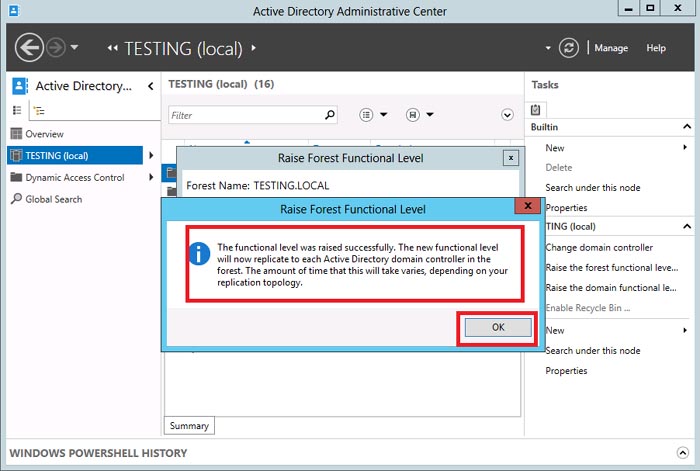Click OK in the success dialog
700x471 pixels.
pos(498,327)
